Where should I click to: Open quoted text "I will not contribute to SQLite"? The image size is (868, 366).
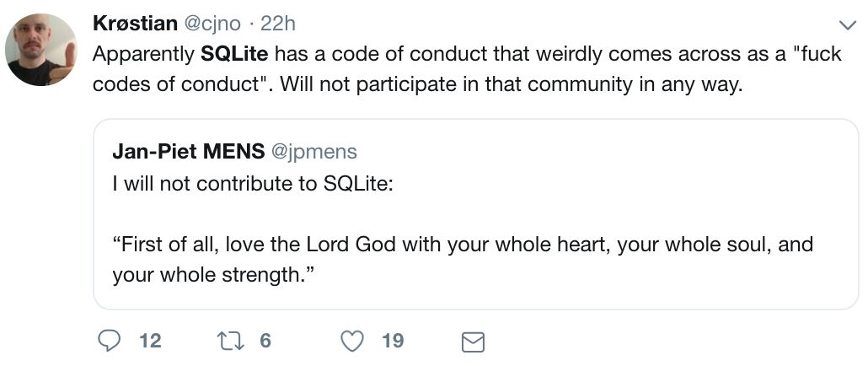pyautogui.click(x=253, y=184)
